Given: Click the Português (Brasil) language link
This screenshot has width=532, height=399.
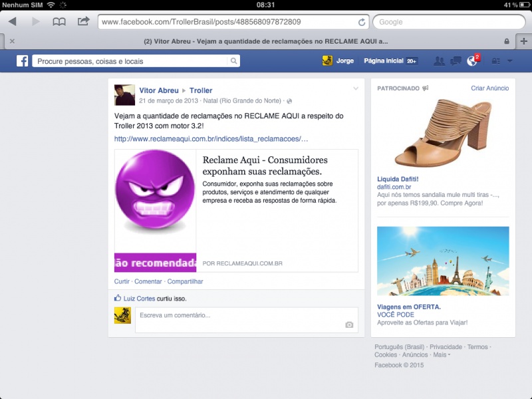Looking at the screenshot, I should [x=400, y=347].
